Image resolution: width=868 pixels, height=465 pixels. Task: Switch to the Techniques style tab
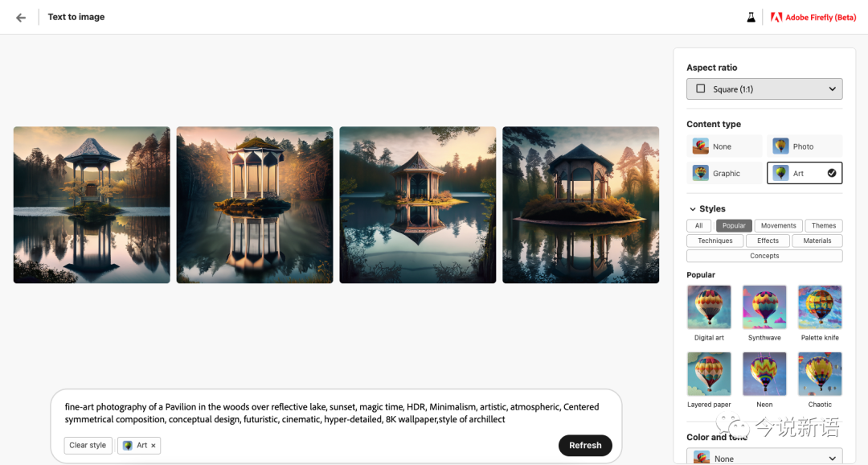coord(714,241)
